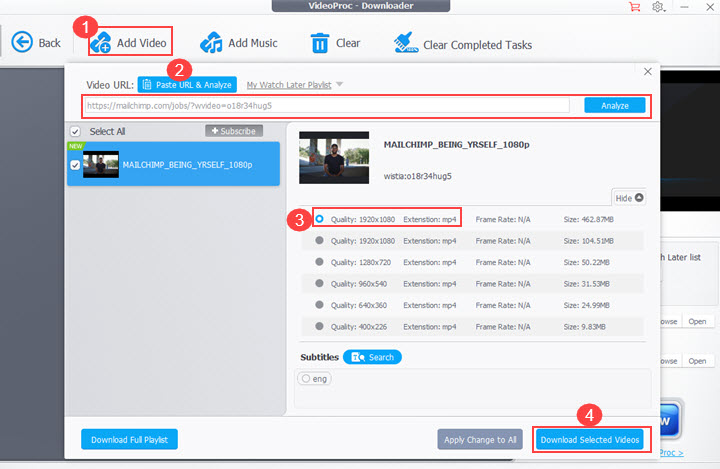Select 960x540 quality option
Image resolution: width=720 pixels, height=469 pixels.
point(319,283)
